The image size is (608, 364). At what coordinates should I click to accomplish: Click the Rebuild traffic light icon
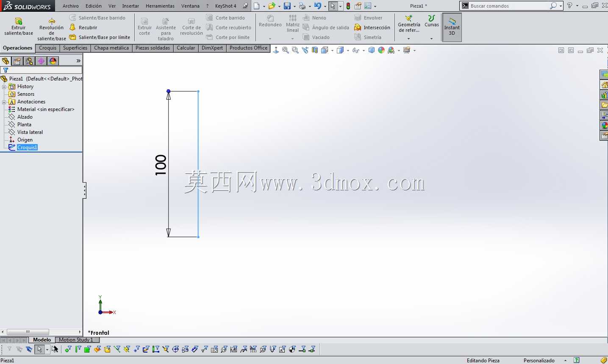tap(348, 6)
